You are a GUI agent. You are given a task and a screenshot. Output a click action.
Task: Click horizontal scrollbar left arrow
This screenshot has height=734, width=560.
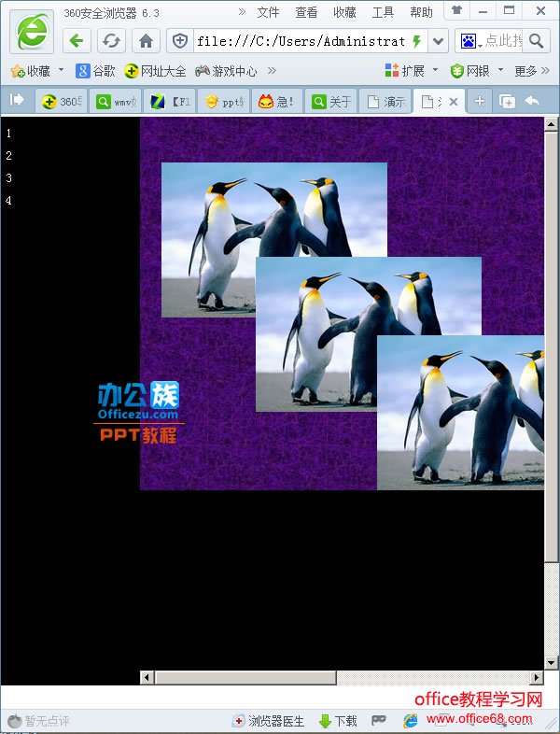(x=147, y=677)
